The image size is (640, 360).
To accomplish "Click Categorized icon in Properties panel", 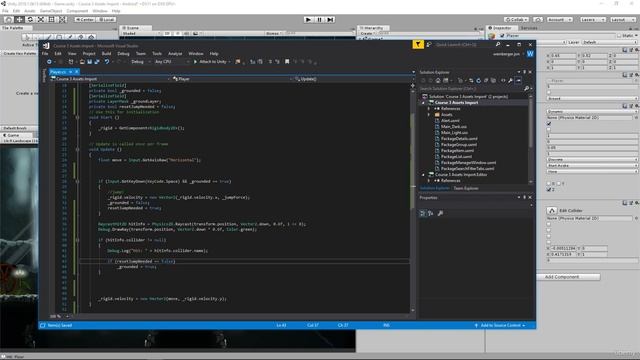I will [x=423, y=213].
